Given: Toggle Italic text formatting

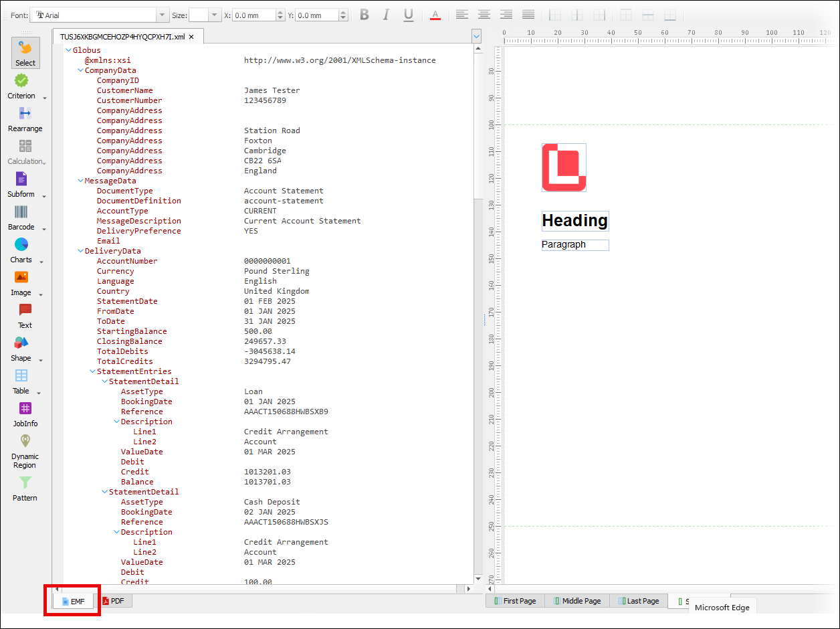Looking at the screenshot, I should pos(386,15).
